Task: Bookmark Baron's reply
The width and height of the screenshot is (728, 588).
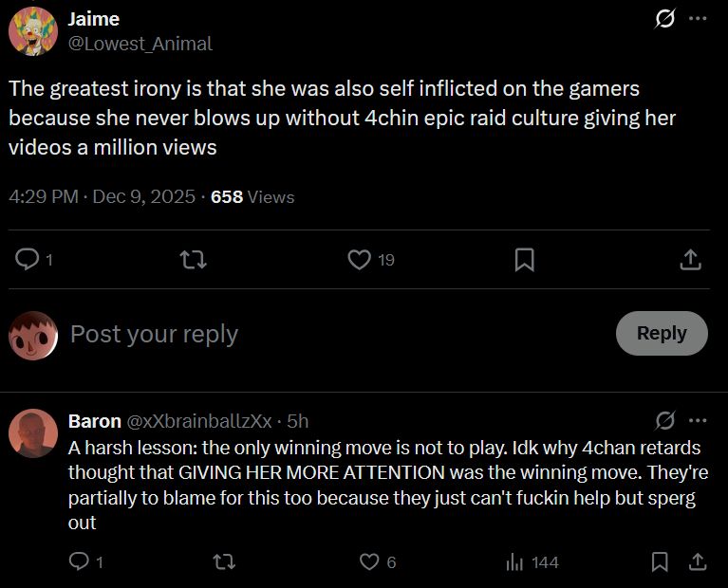Action: tap(660, 562)
